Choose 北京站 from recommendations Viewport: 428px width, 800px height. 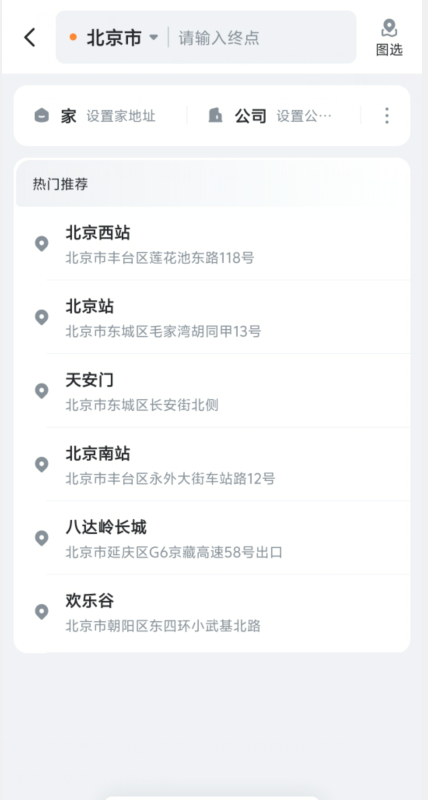click(228, 317)
